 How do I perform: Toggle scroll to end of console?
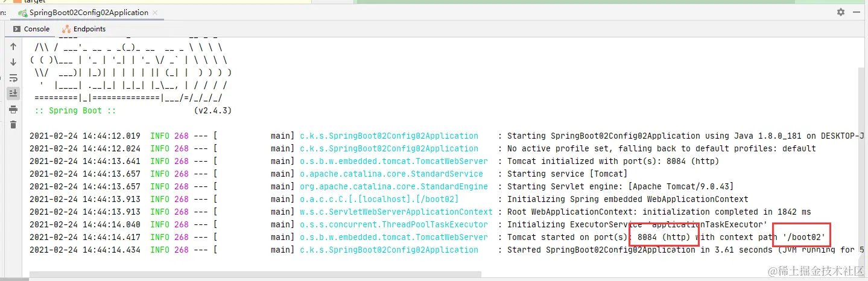click(13, 93)
